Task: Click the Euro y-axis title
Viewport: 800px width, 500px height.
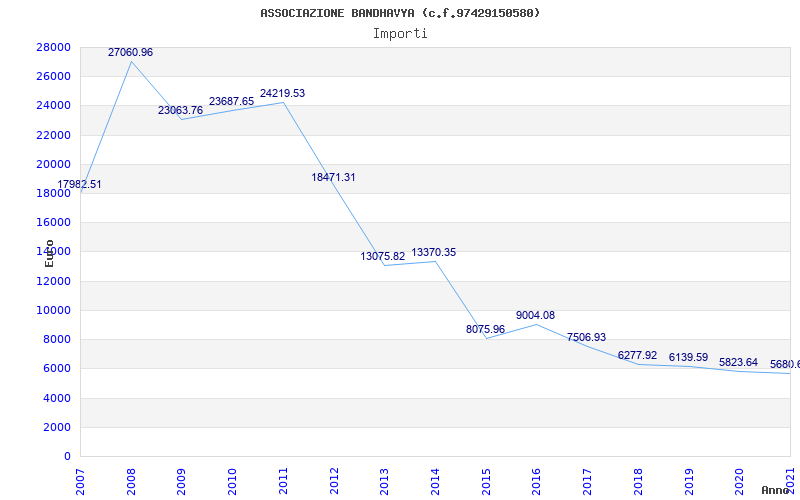Action: [x=49, y=253]
